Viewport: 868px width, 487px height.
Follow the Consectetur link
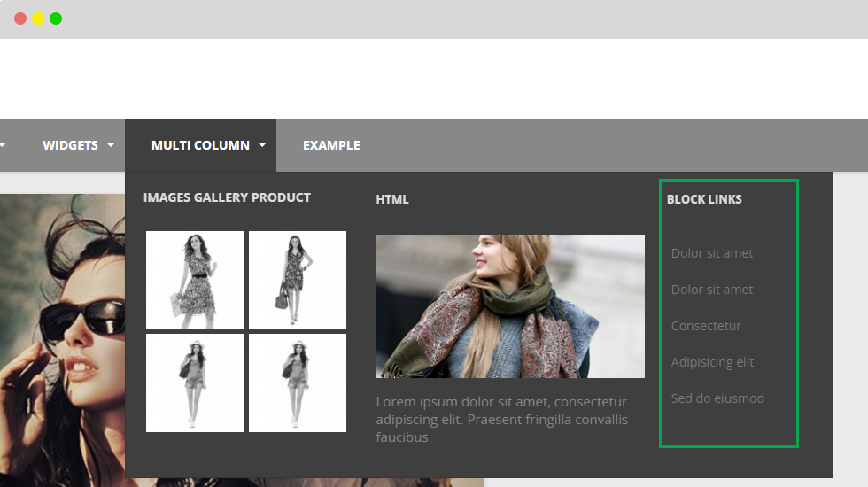tap(706, 326)
